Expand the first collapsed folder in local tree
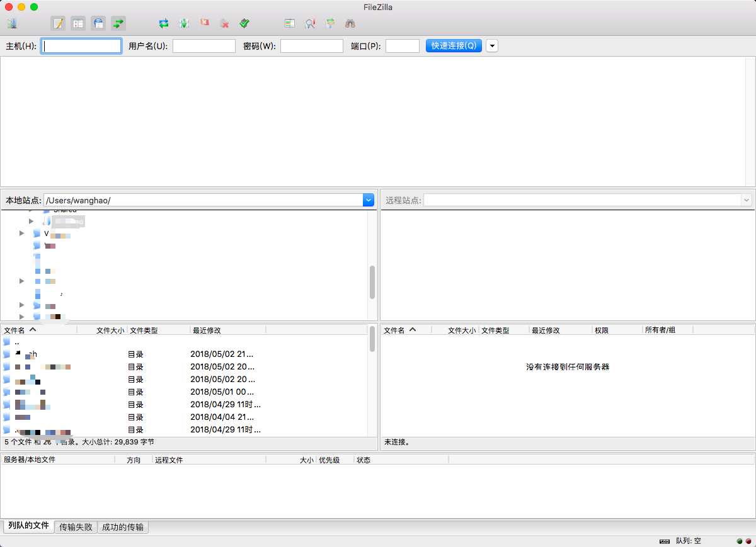Viewport: 756px width, 547px height. [31, 221]
